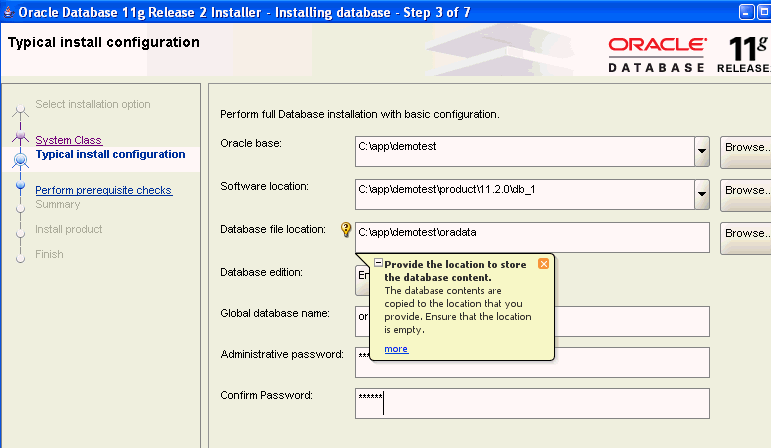
Task: Click the 'Finish' step text
Action: click(x=49, y=254)
